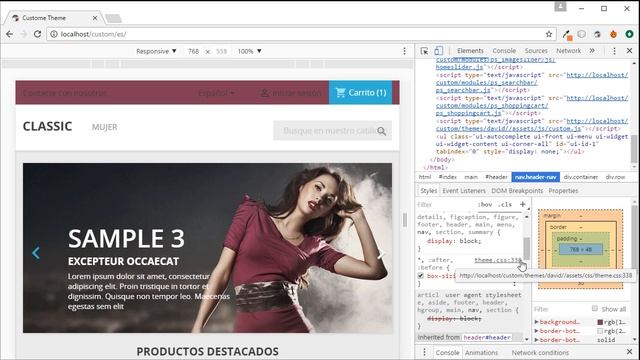Open the Español language dropdown
The image size is (640, 360).
point(216,93)
